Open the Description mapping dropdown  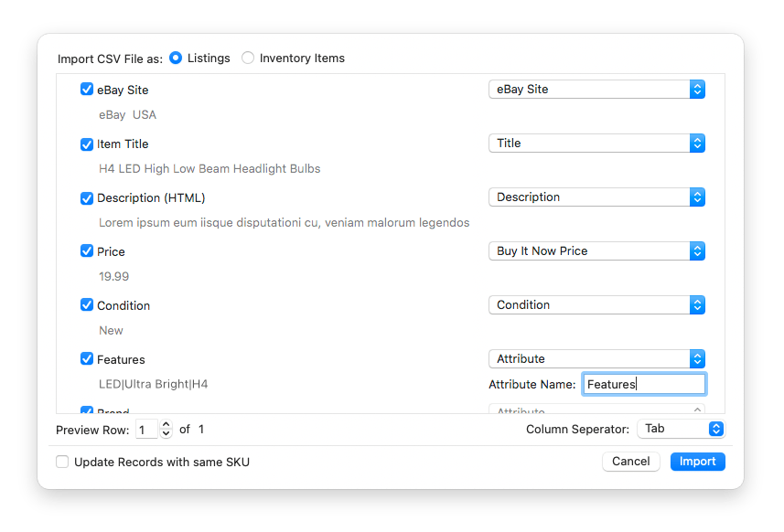[x=596, y=197]
